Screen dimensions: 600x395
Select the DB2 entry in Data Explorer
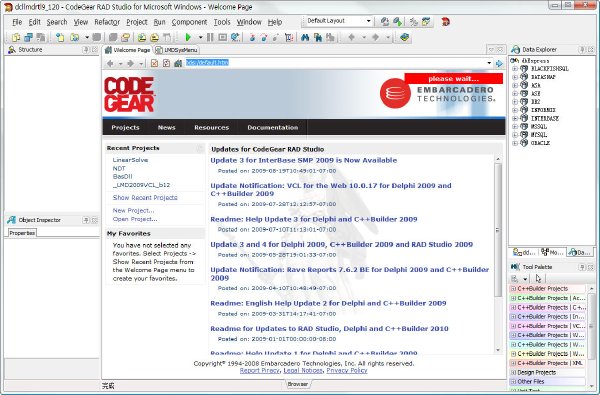coord(535,102)
